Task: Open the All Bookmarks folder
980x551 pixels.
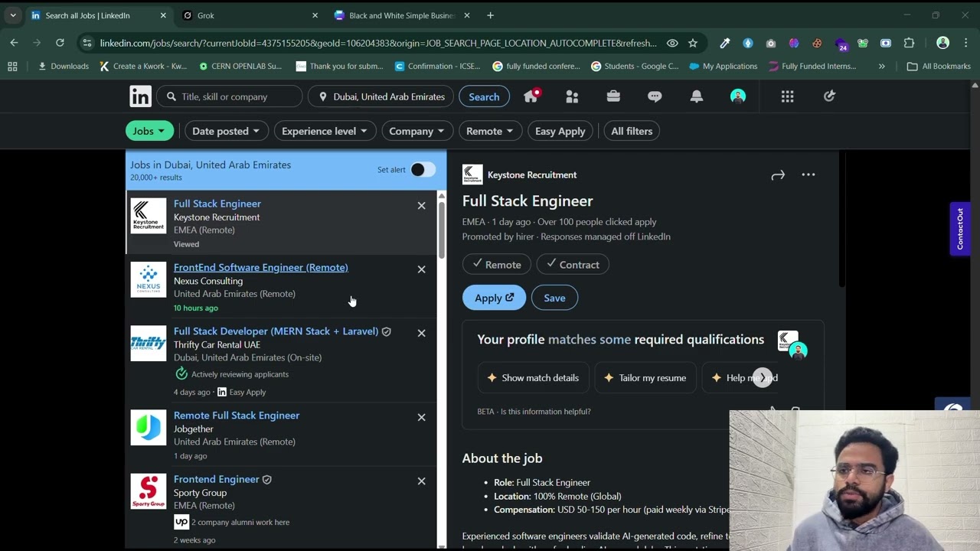Action: [939, 67]
